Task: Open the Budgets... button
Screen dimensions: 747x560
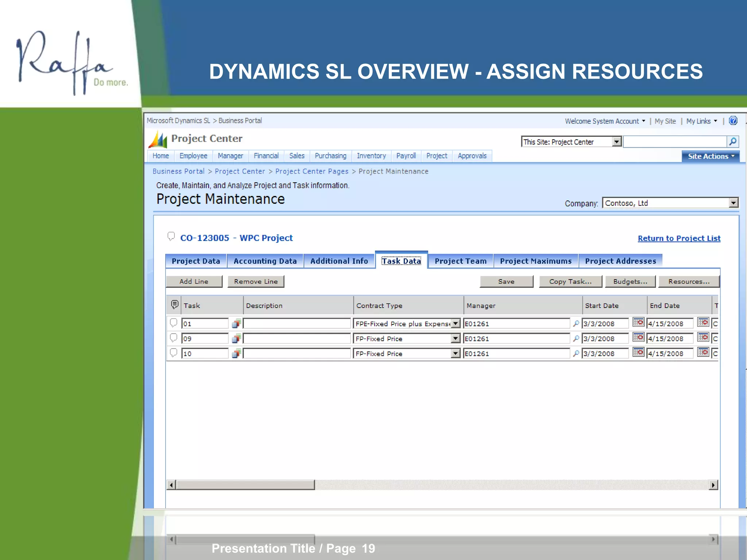Action: (630, 281)
